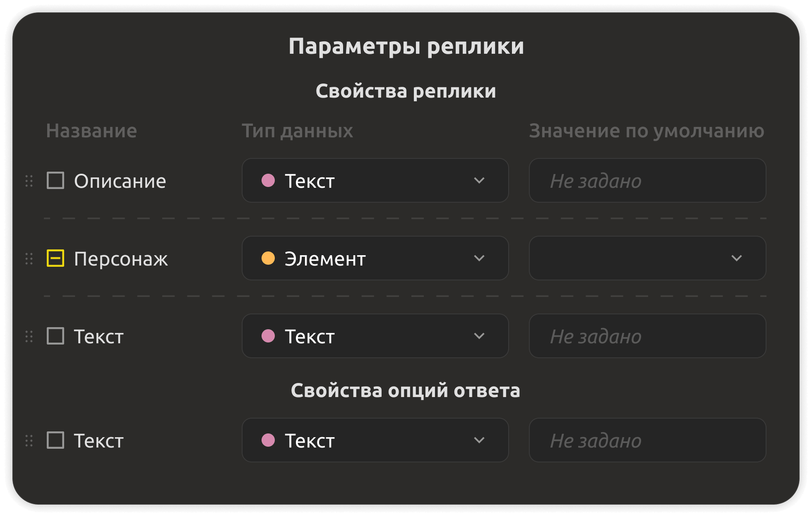Enable the Текст checkbox under Свойства опций ответа
Screen dimensions: 812x517
(55, 440)
